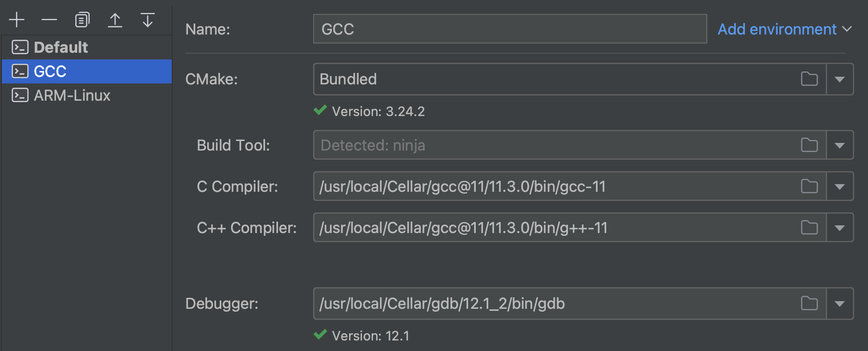
Task: Open the Debugger dropdown arrow
Action: tap(839, 304)
